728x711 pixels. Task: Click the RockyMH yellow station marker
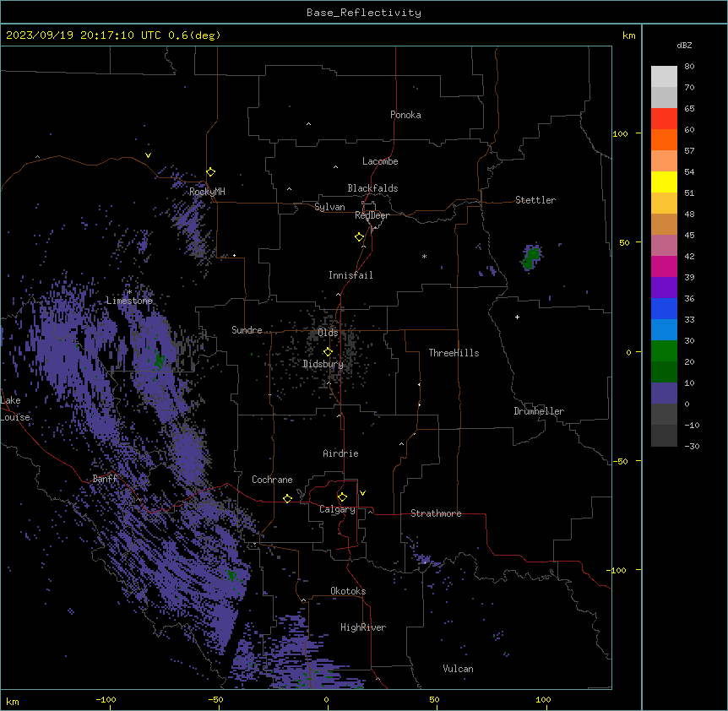211,172
